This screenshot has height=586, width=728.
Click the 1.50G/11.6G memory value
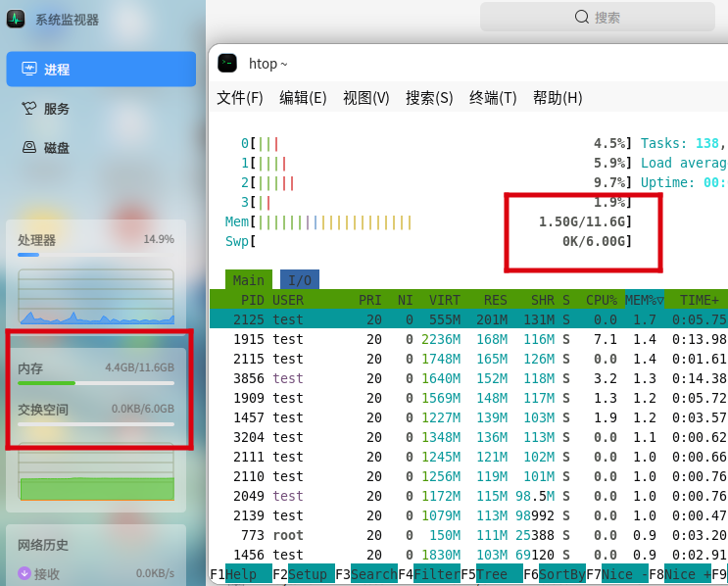point(582,222)
